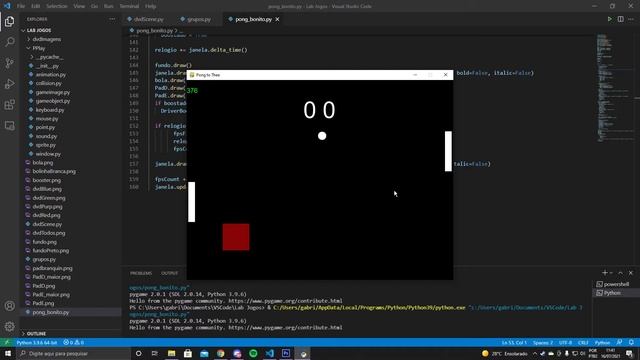The height and width of the screenshot is (360, 640).
Task: Open Windows Start menu
Action: point(8,353)
